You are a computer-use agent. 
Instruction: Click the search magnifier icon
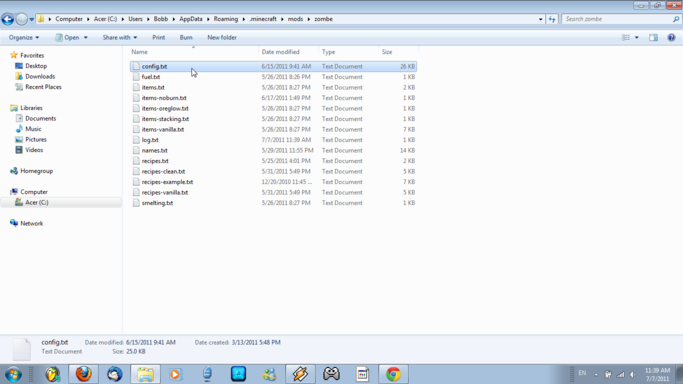676,19
